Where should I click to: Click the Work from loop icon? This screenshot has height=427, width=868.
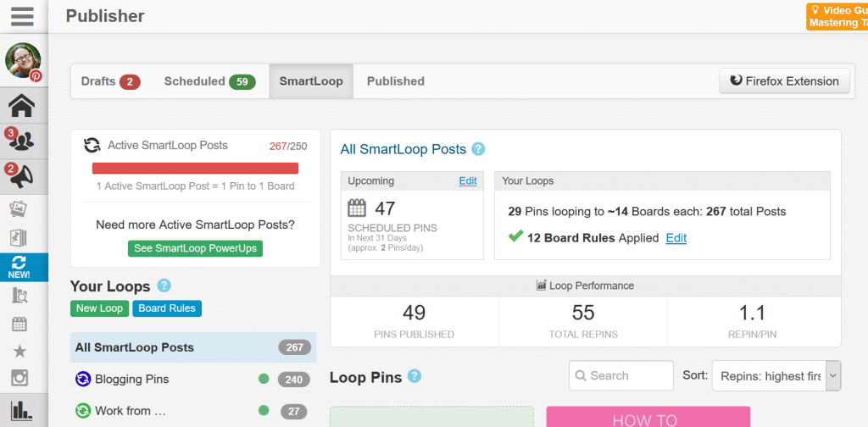coord(82,410)
